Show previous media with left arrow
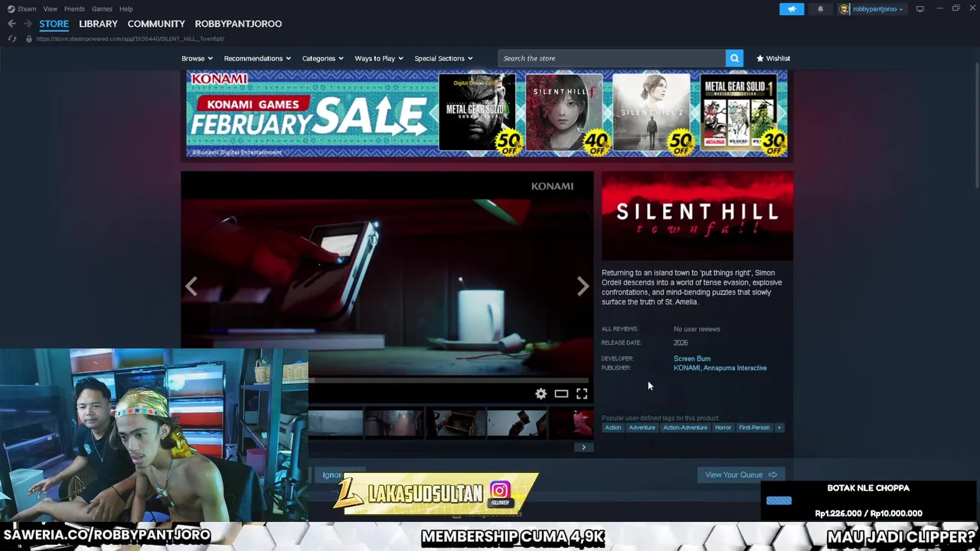980x551 pixels. tap(191, 286)
